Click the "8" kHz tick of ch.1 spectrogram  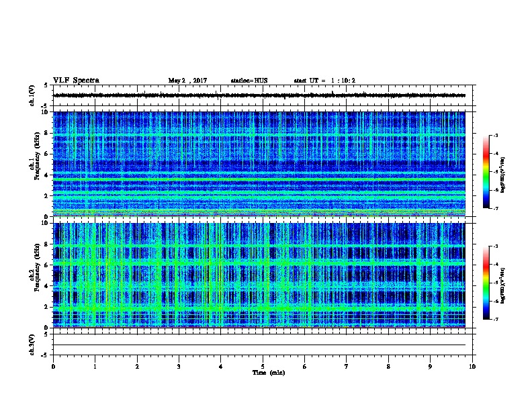click(x=46, y=133)
